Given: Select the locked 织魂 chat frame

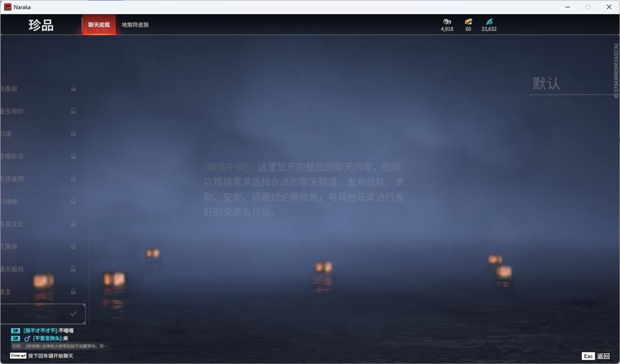Looking at the screenshot, I should coord(43,133).
